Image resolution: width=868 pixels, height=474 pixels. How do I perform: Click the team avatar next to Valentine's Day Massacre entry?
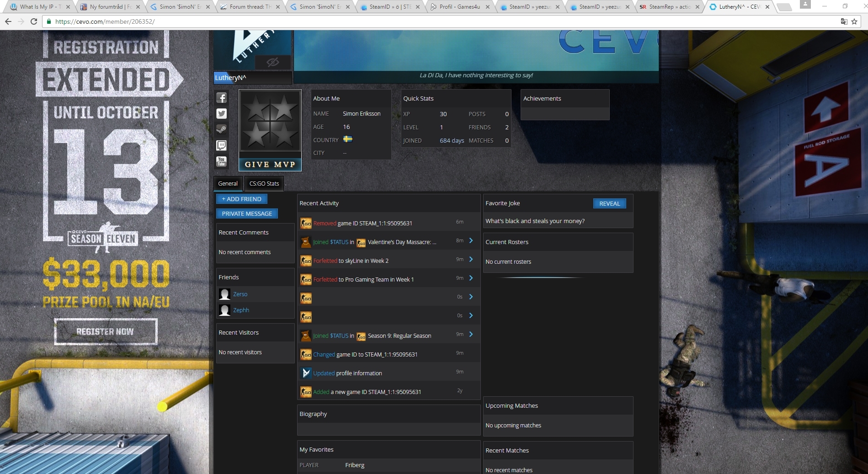[306, 242]
